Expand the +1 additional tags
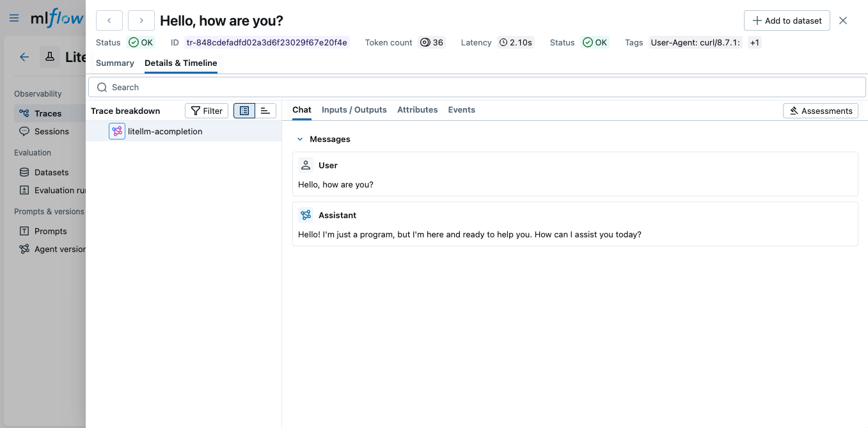 755,43
